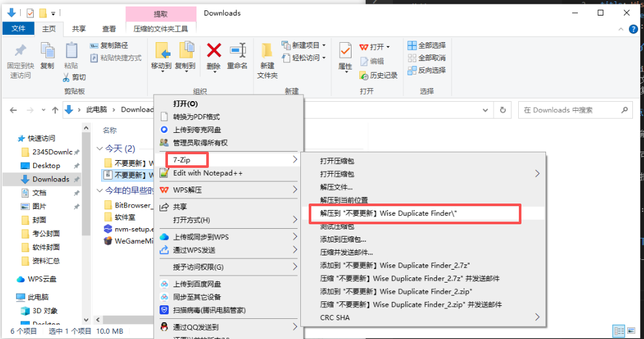Click 编辑 in the ribbon
The width and height of the screenshot is (644, 339).
[372, 61]
